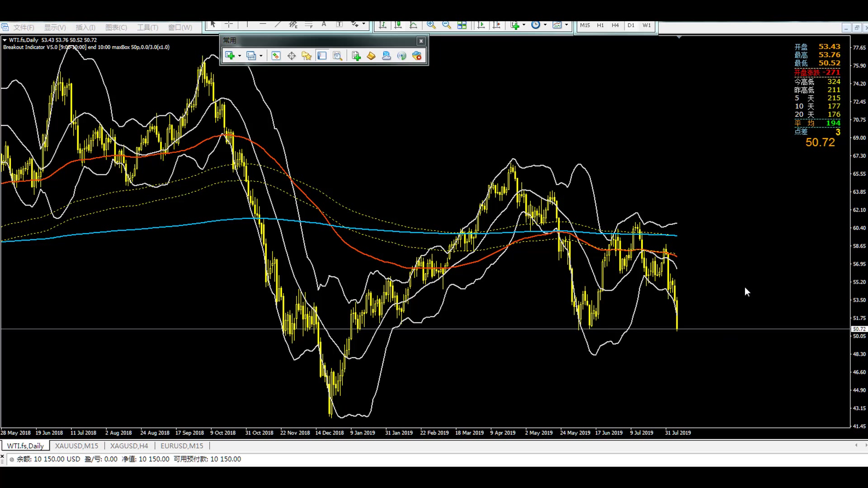The image size is (868, 488).
Task: Expand new chart dropdown arrow
Action: pyautogui.click(x=240, y=56)
